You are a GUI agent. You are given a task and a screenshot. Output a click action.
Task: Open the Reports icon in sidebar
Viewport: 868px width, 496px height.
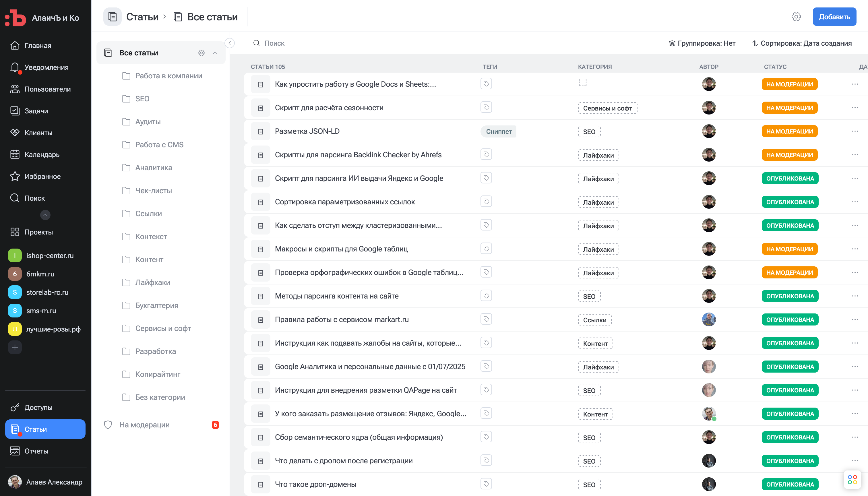[15, 451]
